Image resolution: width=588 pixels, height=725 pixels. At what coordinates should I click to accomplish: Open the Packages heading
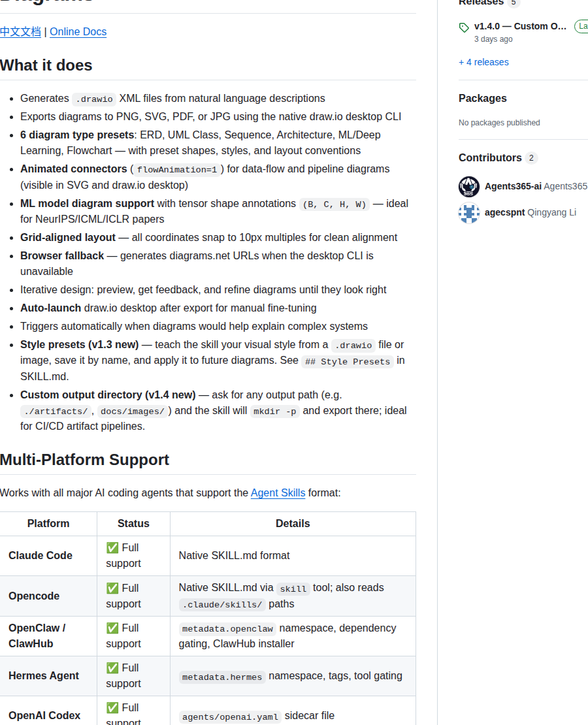point(483,99)
